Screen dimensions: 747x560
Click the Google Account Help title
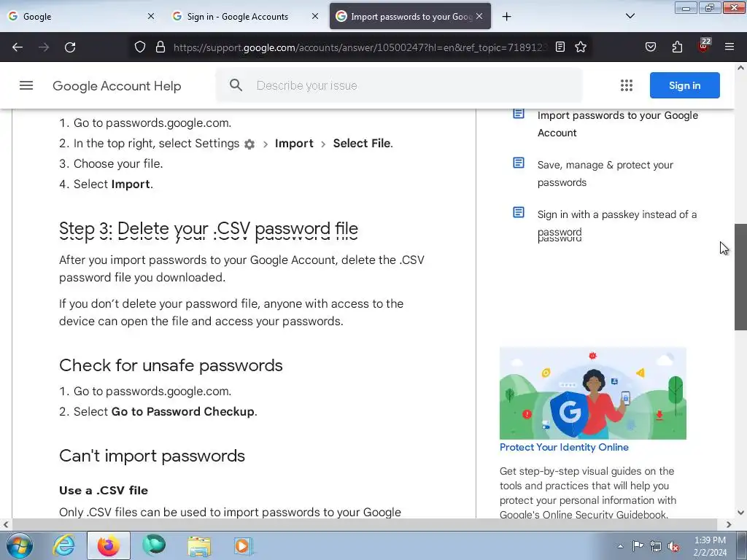[x=117, y=86]
